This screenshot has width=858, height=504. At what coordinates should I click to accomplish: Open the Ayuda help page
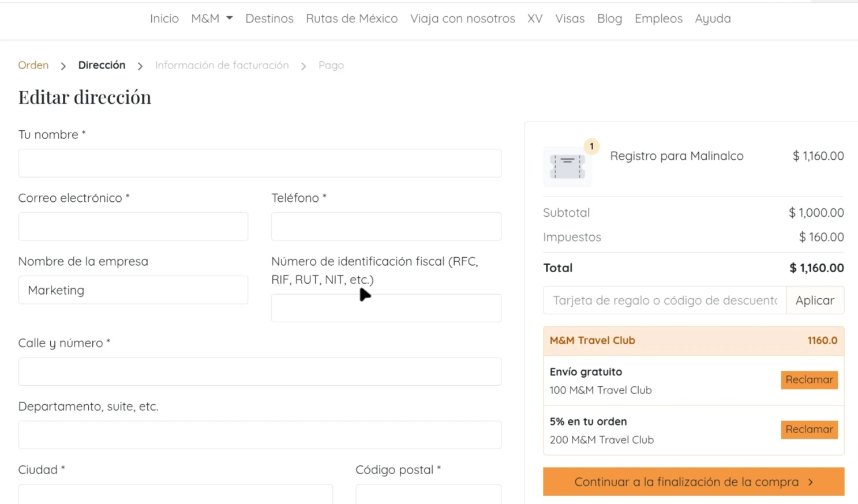[713, 18]
